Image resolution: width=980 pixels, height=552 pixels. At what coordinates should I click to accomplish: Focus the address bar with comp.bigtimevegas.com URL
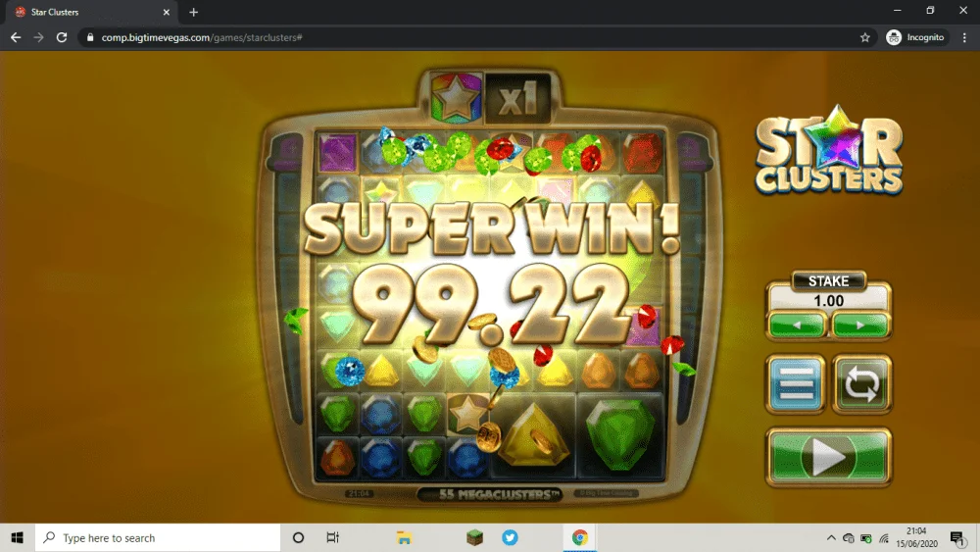point(475,37)
